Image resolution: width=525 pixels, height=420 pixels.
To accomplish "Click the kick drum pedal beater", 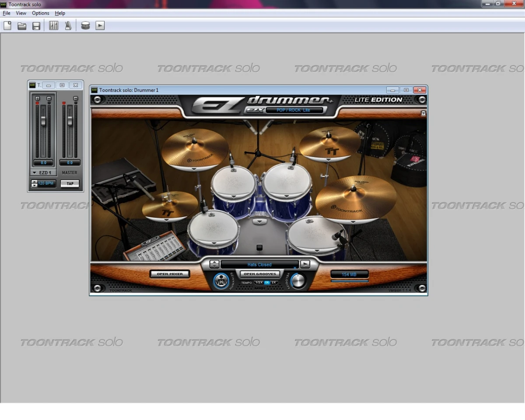I will tap(259, 247).
